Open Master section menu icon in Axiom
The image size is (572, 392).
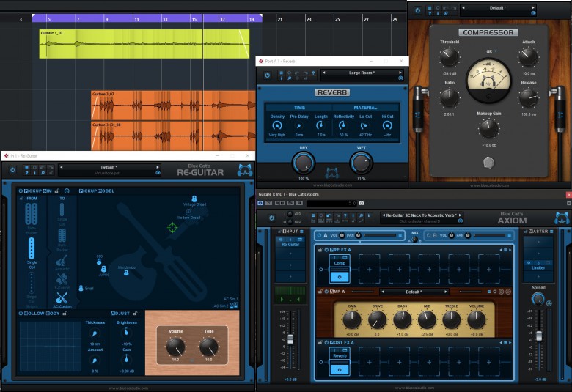pos(551,232)
